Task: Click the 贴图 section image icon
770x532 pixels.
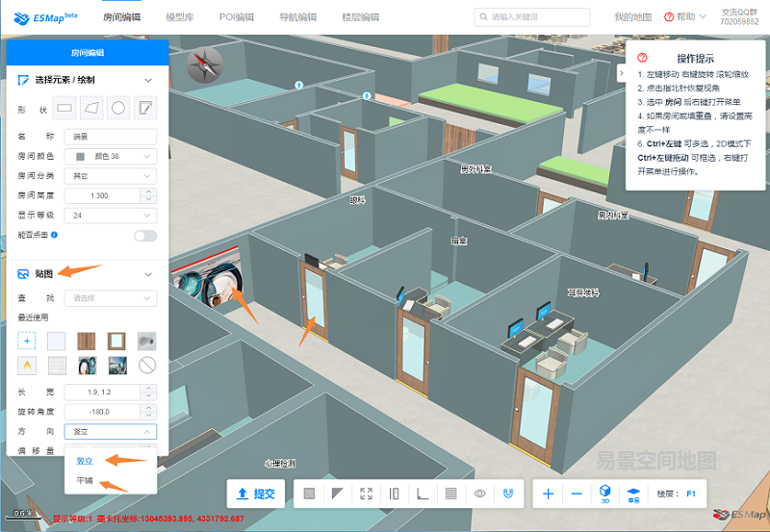Action: [23, 274]
